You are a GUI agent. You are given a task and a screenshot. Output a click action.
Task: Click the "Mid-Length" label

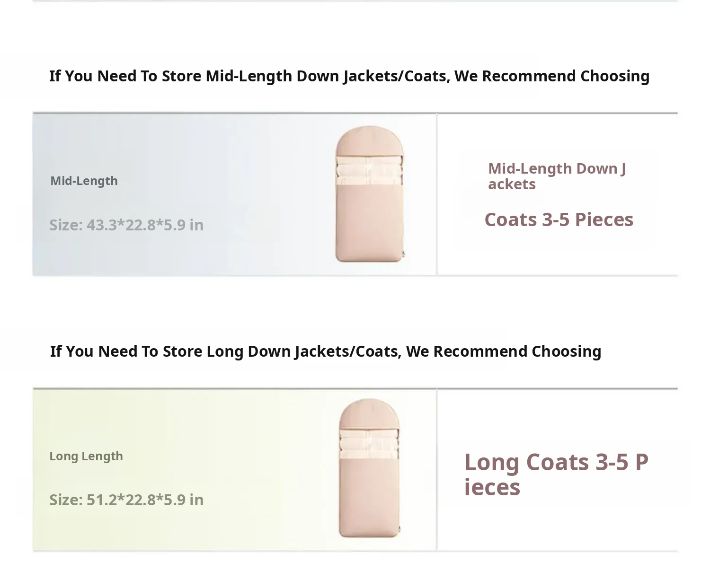pos(84,181)
